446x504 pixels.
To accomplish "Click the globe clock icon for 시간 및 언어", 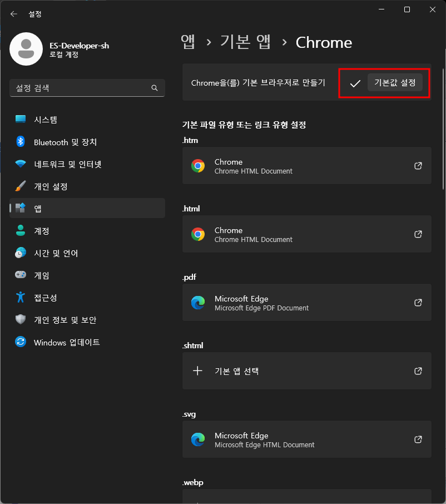I will click(x=21, y=253).
